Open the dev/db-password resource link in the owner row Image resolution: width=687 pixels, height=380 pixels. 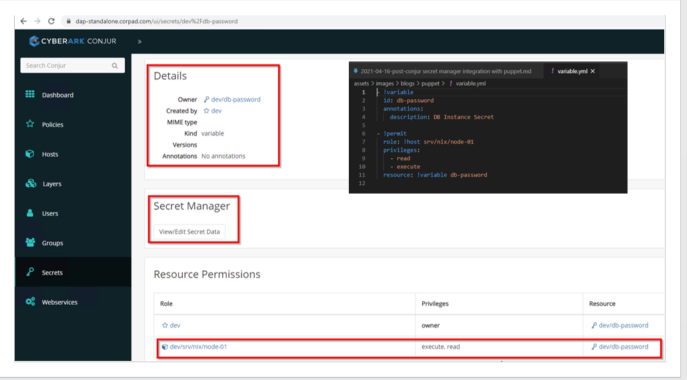(623, 325)
